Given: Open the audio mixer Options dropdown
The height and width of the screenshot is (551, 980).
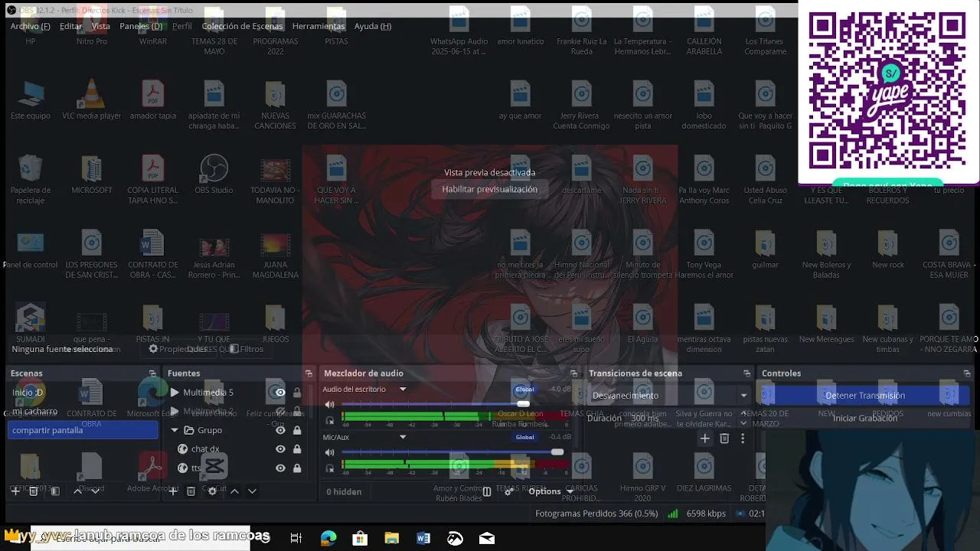Looking at the screenshot, I should tap(551, 491).
